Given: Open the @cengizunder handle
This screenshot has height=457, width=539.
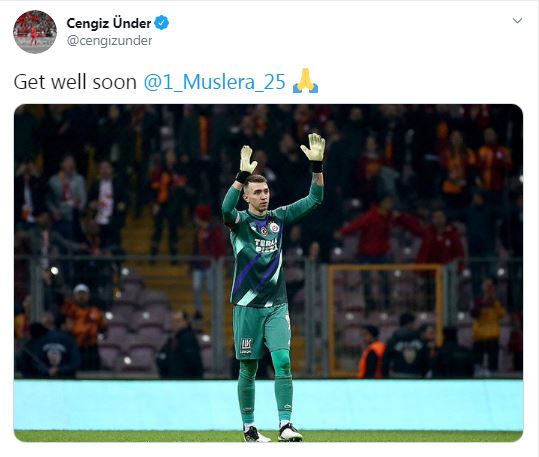Looking at the screenshot, I should [x=109, y=41].
